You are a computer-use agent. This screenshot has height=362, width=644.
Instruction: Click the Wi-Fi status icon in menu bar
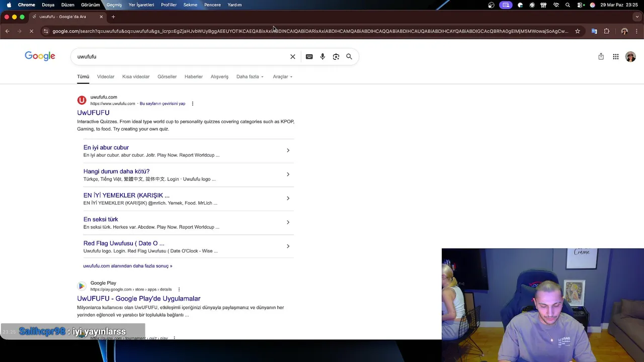point(556,5)
